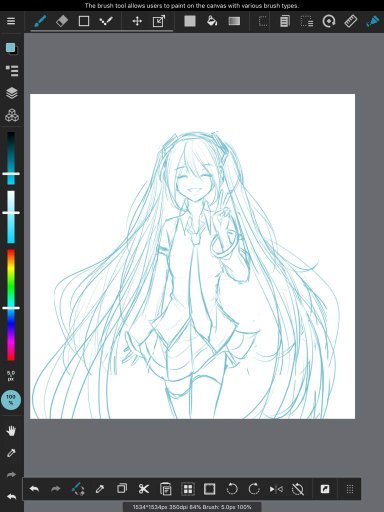Viewport: 384px width, 512px height.
Task: Select the Brush tool
Action: (x=40, y=21)
